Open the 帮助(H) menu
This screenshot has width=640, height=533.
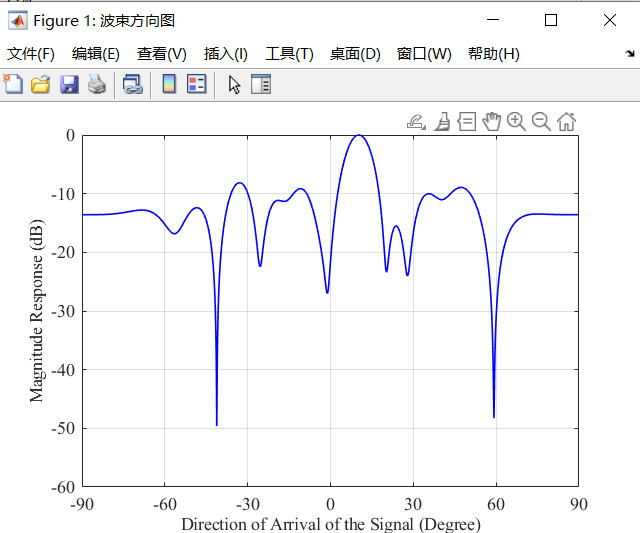point(494,54)
